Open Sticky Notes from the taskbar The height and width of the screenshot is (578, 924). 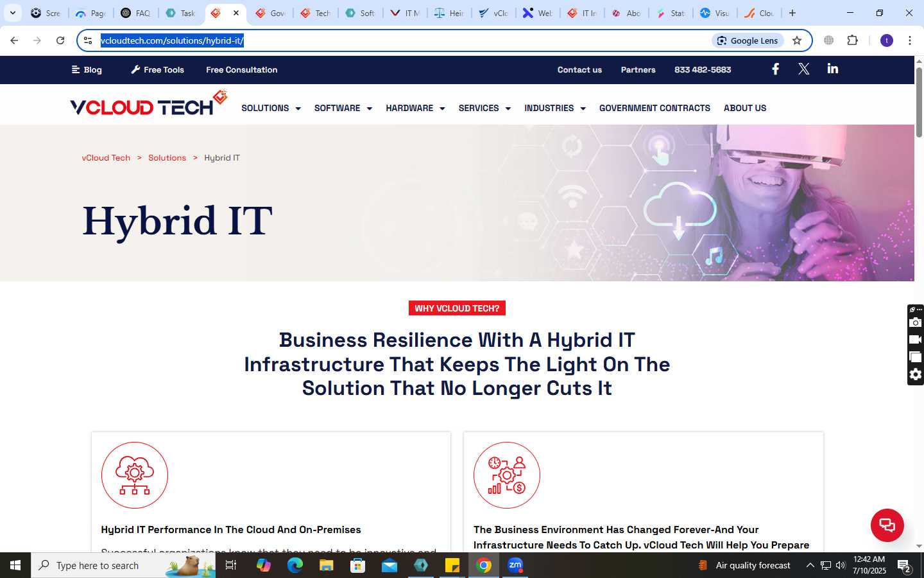click(452, 565)
